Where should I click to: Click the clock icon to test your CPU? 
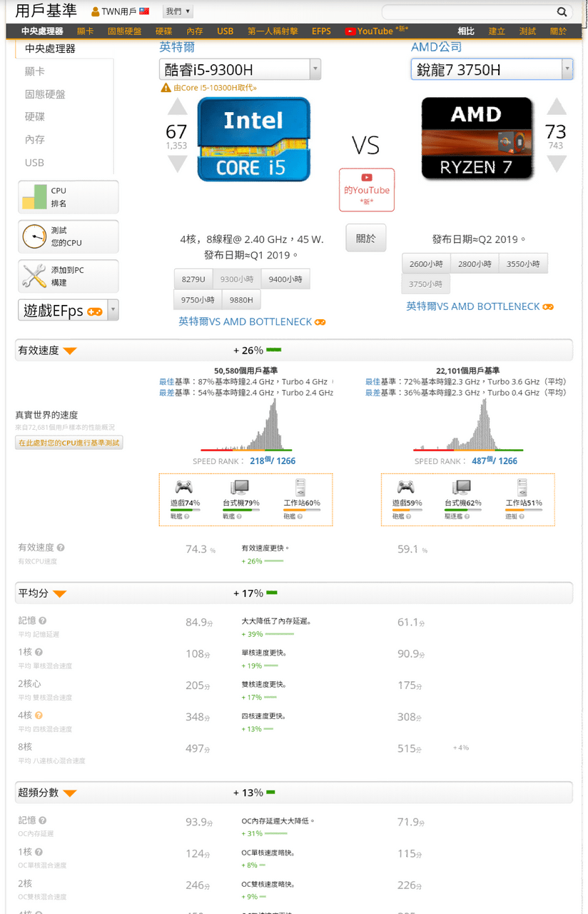click(x=34, y=236)
